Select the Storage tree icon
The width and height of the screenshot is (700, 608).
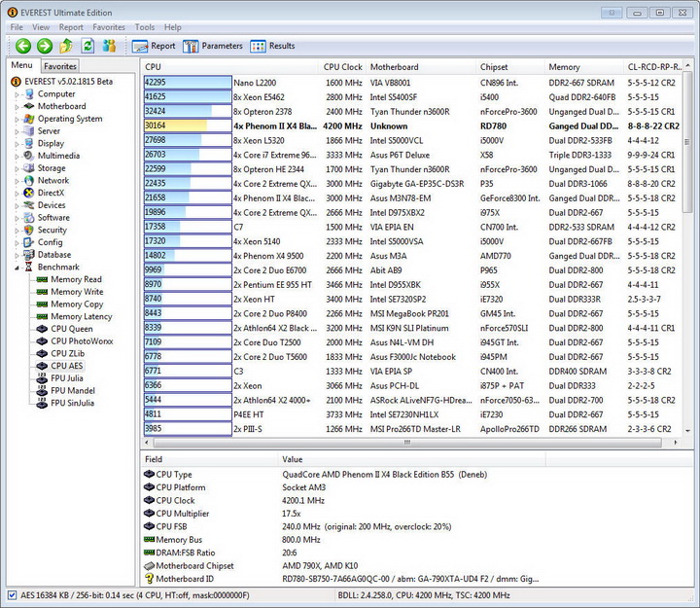click(x=29, y=168)
